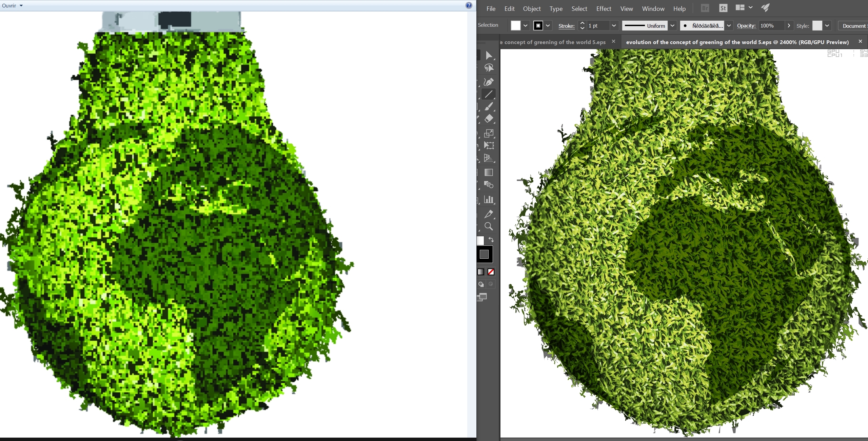Screen dimensions: 868x441
Task: Select the Line Segment tool
Action: 489,94
